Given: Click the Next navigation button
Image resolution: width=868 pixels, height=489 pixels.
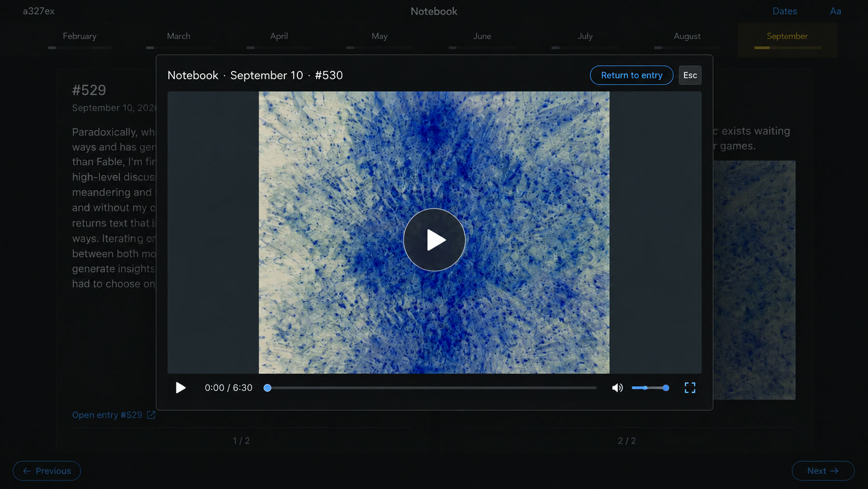Looking at the screenshot, I should pyautogui.click(x=823, y=471).
